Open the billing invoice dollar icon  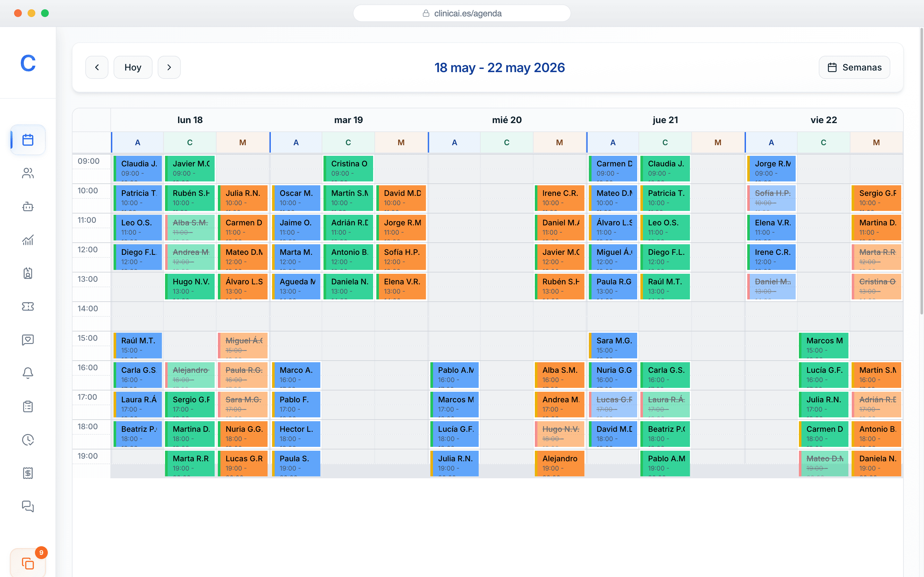pos(28,473)
